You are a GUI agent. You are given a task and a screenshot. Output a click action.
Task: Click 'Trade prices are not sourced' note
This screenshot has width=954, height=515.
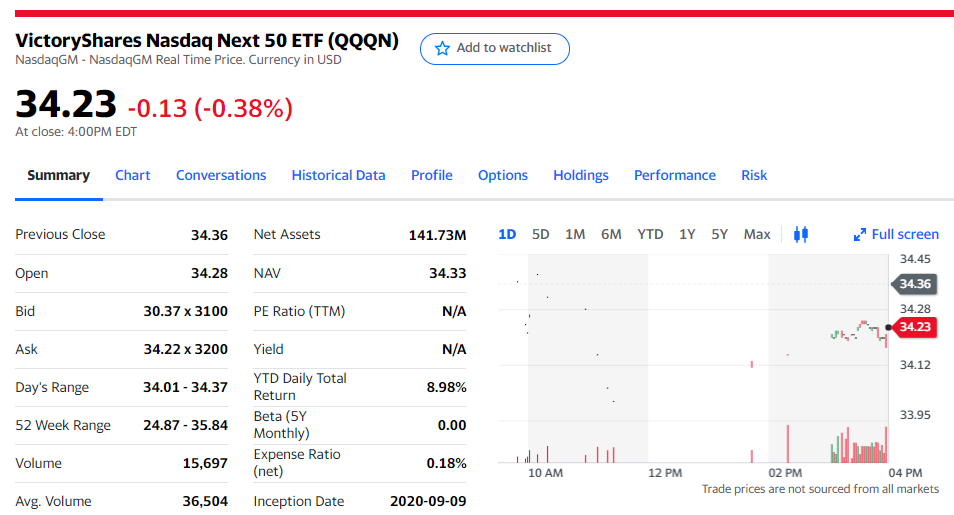[x=820, y=489]
